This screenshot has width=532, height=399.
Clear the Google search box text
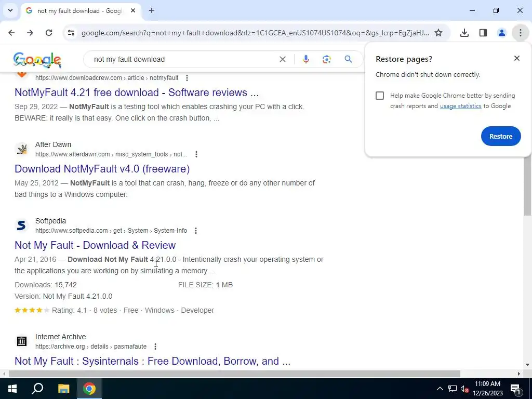pos(282,59)
